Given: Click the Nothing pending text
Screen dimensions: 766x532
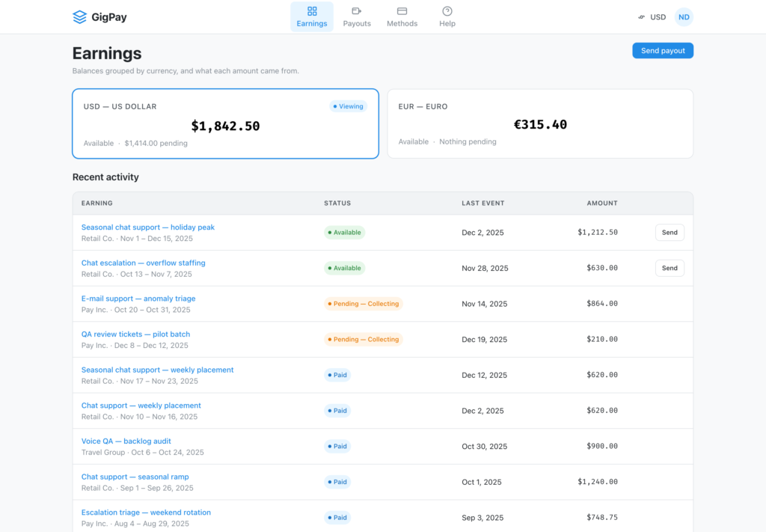Looking at the screenshot, I should (x=468, y=141).
